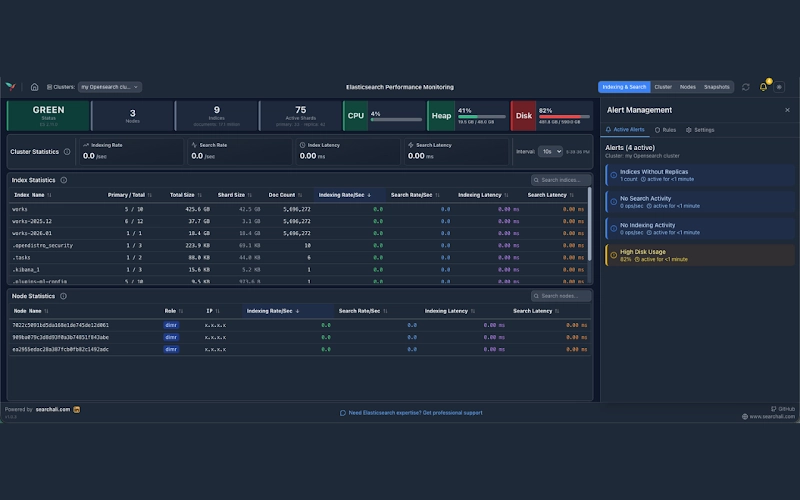Sort index table by Primary / Total

(x=130, y=195)
